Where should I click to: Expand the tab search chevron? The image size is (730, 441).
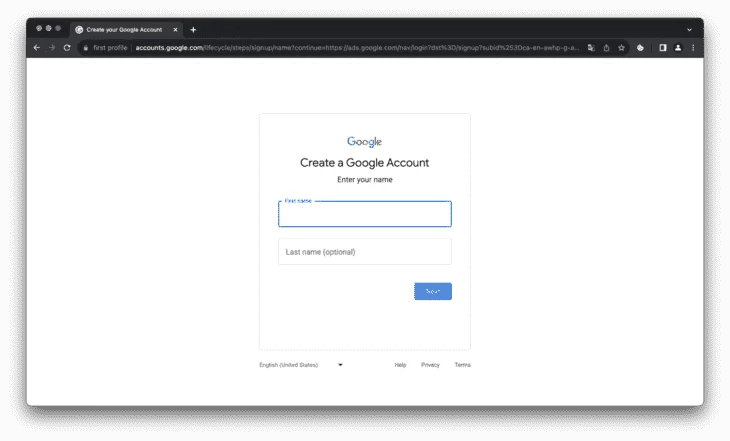(689, 30)
